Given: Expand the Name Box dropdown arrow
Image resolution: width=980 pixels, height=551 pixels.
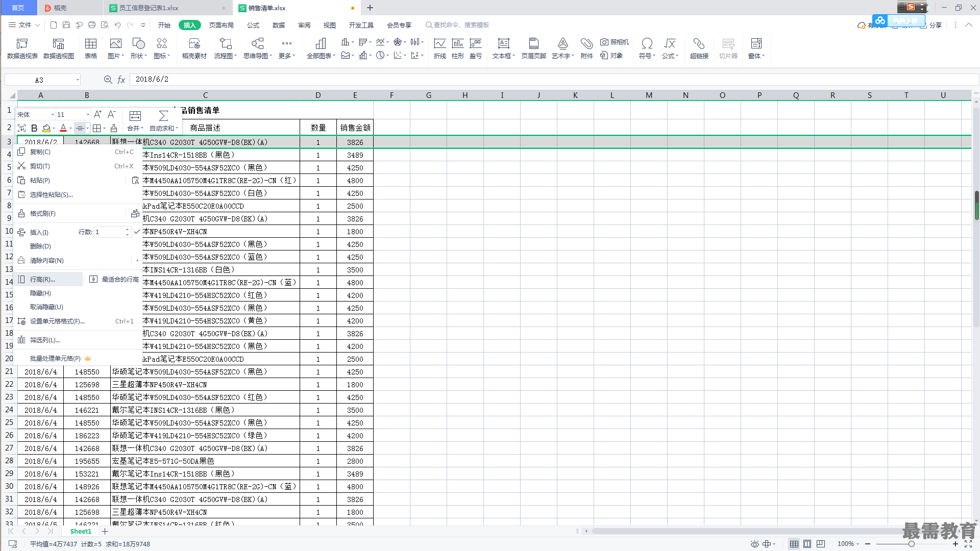Looking at the screenshot, I should pyautogui.click(x=78, y=80).
